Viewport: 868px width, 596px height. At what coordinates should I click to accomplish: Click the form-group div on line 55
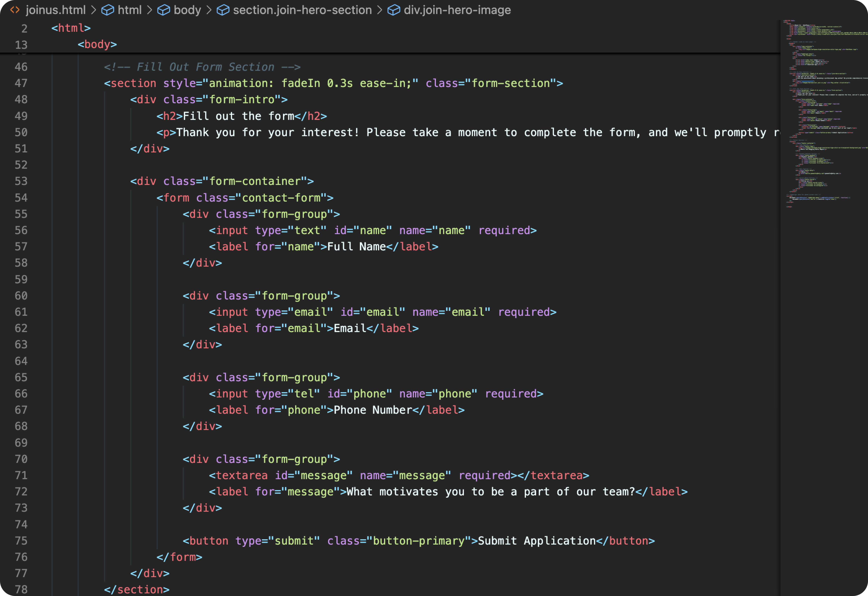coord(261,214)
